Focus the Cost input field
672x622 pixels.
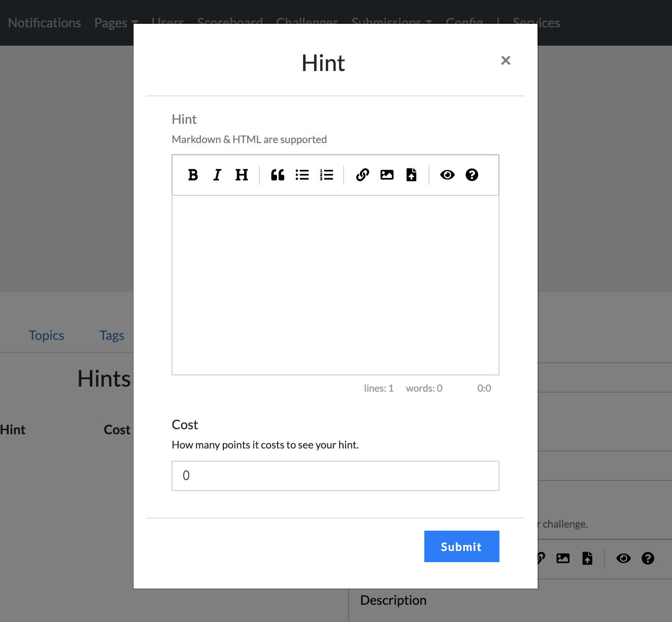(335, 476)
